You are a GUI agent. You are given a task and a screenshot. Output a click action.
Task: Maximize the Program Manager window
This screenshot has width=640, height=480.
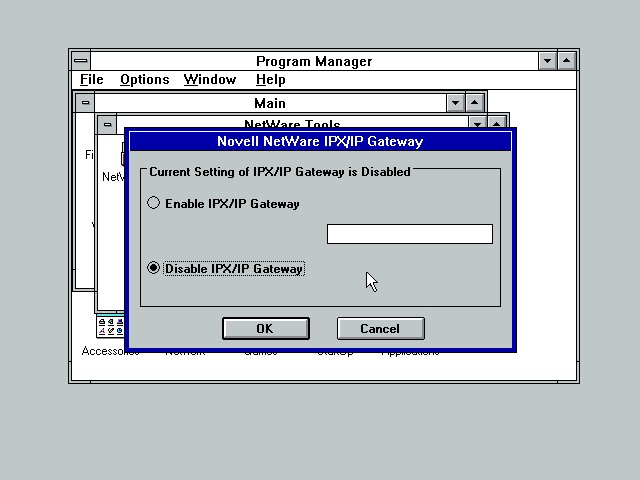click(x=567, y=61)
